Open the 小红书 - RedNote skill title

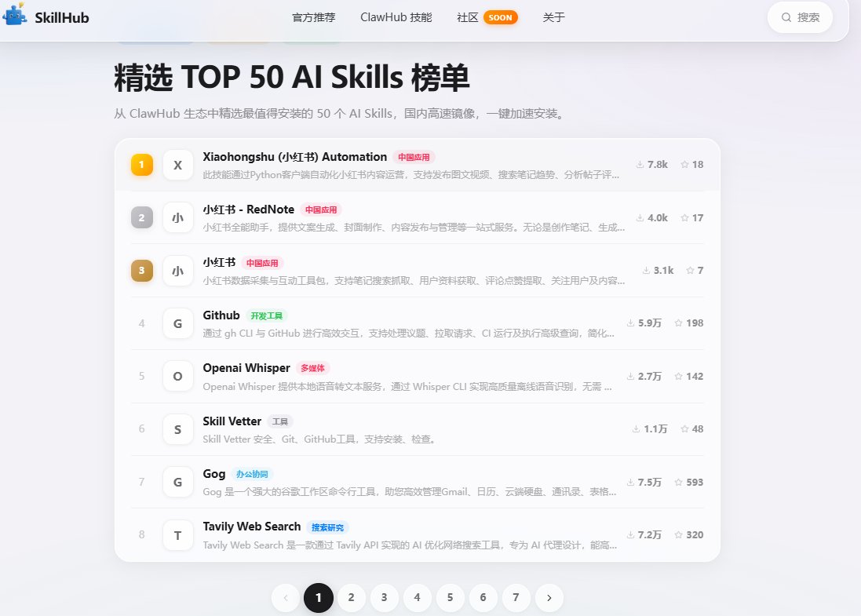[249, 210]
